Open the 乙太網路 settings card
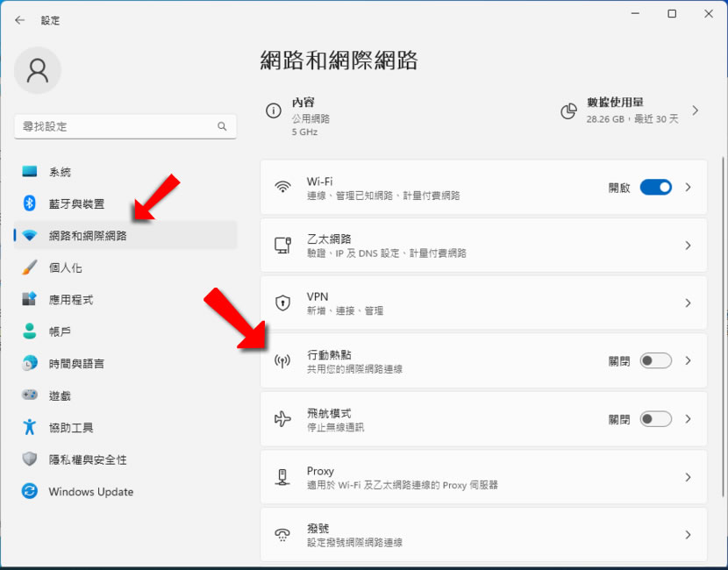This screenshot has width=728, height=570. pos(483,245)
